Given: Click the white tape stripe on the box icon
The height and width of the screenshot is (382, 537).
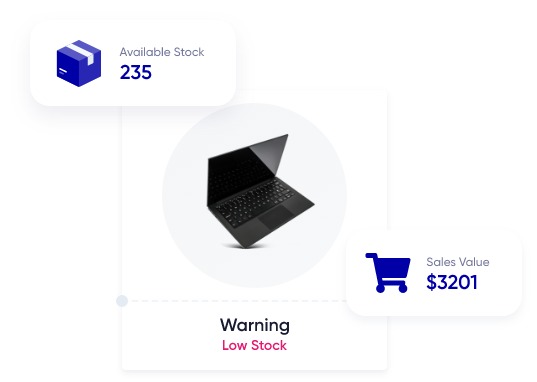Looking at the screenshot, I should pyautogui.click(x=82, y=52).
